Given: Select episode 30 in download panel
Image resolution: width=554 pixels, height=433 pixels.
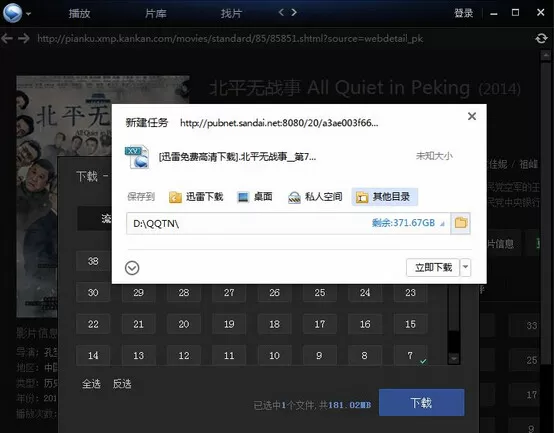Looking at the screenshot, I should (x=93, y=293).
